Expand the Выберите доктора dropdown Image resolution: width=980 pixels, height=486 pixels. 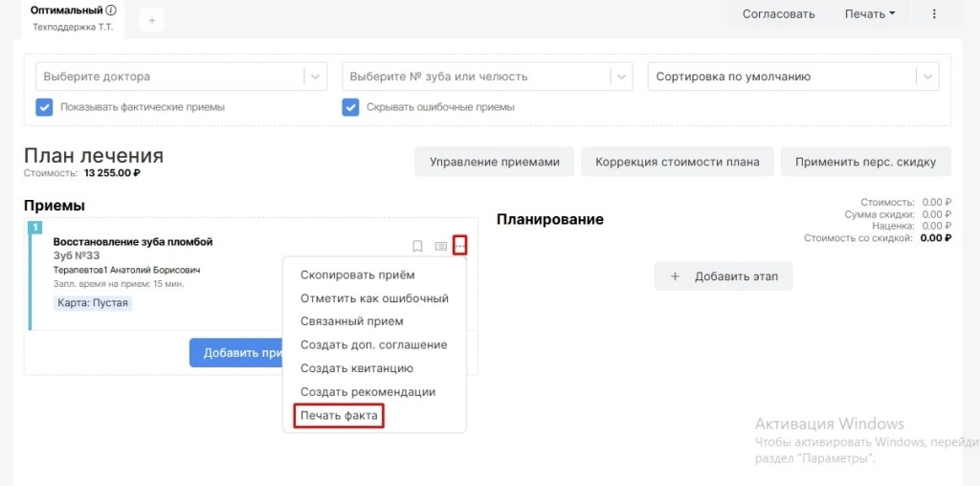[315, 77]
